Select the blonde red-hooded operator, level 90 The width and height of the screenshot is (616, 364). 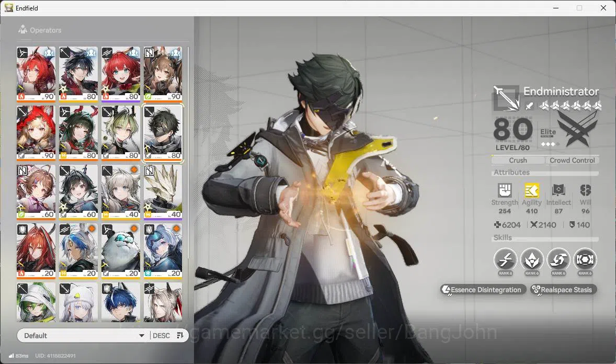(x=36, y=133)
